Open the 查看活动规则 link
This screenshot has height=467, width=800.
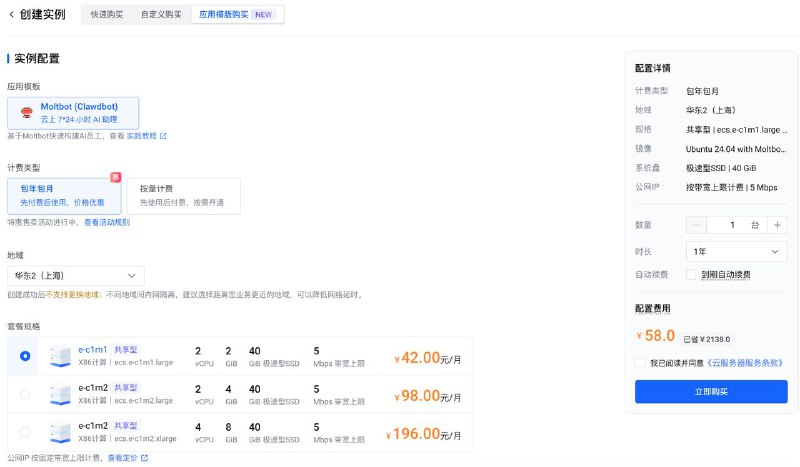click(x=107, y=222)
